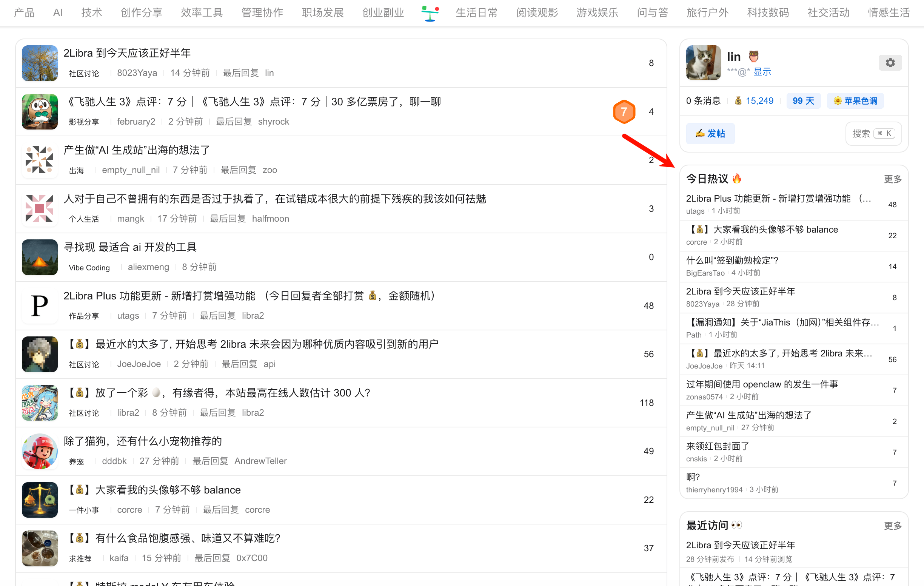924x586 pixels.
Task: Select the 游戏娱乐 tab
Action: [597, 13]
